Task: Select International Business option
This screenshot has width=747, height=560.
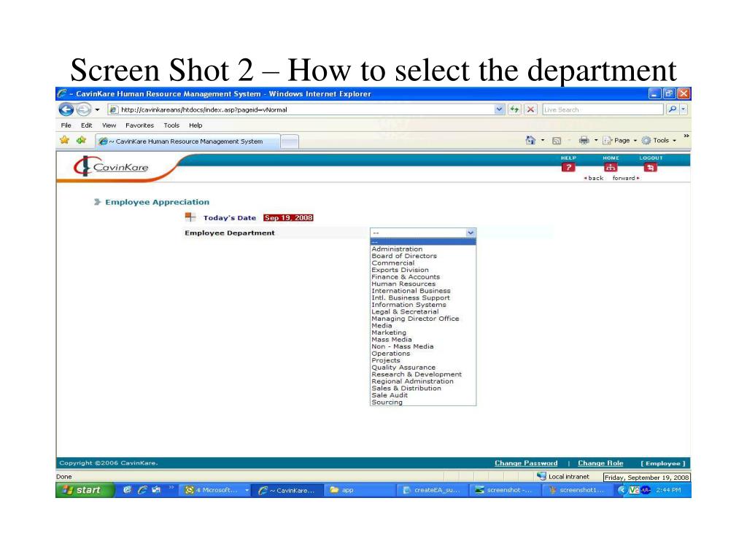Action: click(x=423, y=290)
